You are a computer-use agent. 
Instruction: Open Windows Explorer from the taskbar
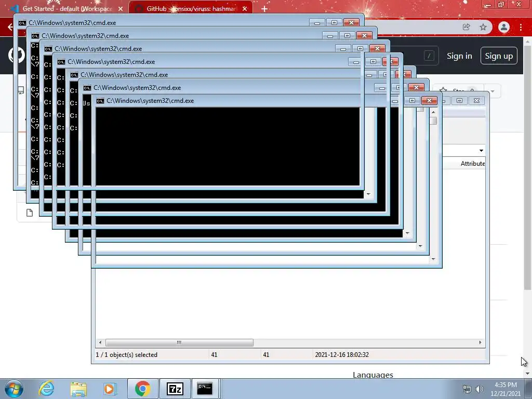pyautogui.click(x=78, y=389)
